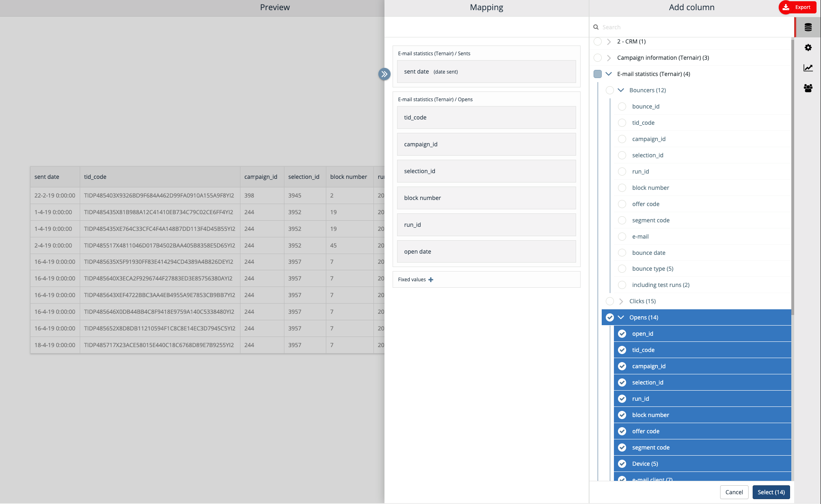The width and height of the screenshot is (821, 504).
Task: Uncheck open_id under Opens
Action: pos(622,334)
